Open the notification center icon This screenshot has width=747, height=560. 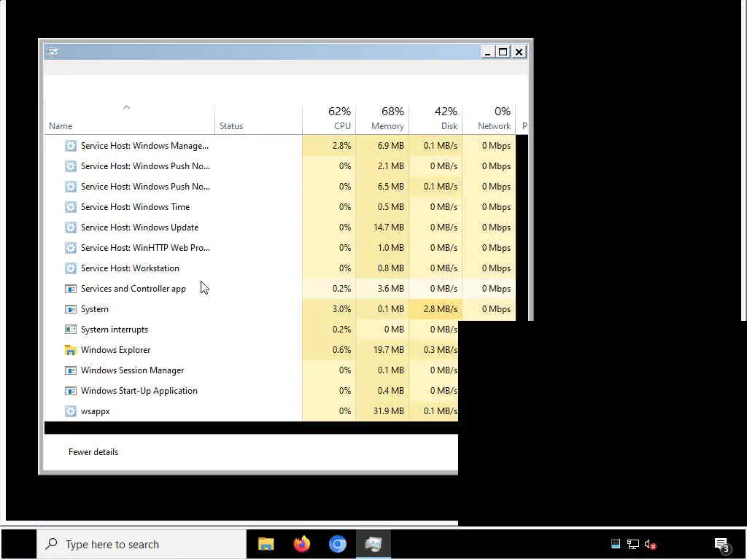pos(723,545)
